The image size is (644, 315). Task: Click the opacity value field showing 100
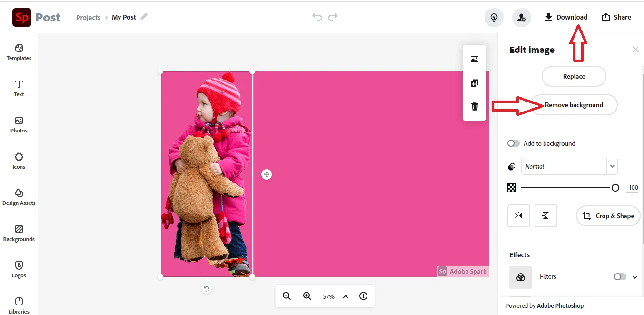(x=633, y=188)
